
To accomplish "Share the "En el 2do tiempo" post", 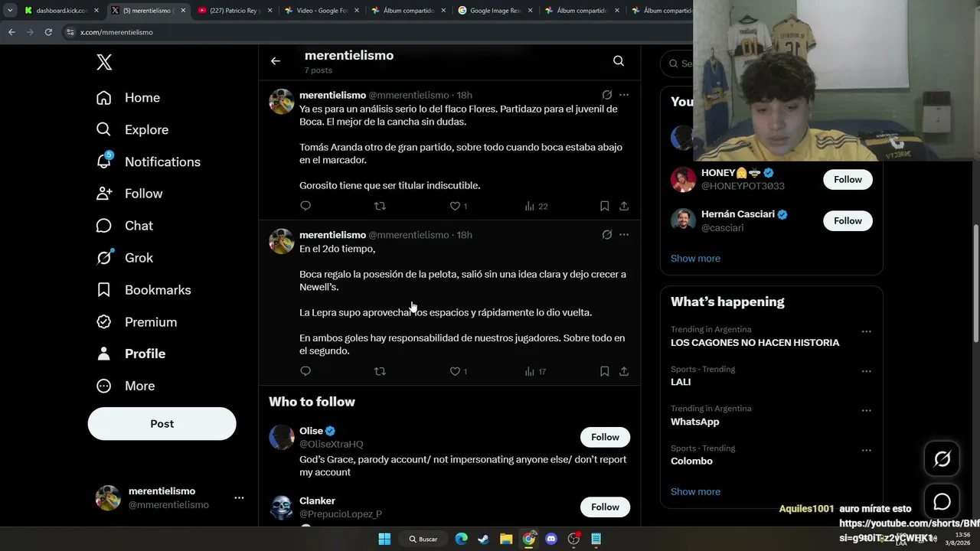I will (x=624, y=371).
